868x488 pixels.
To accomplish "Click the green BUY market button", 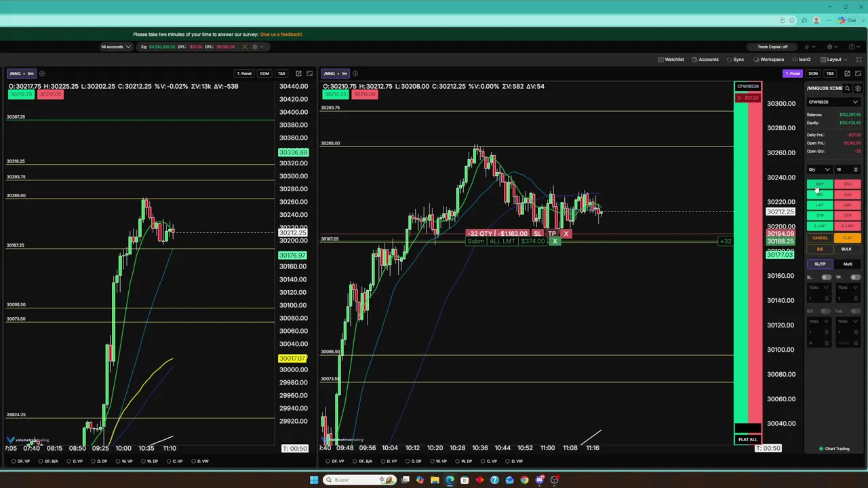I will tap(820, 184).
